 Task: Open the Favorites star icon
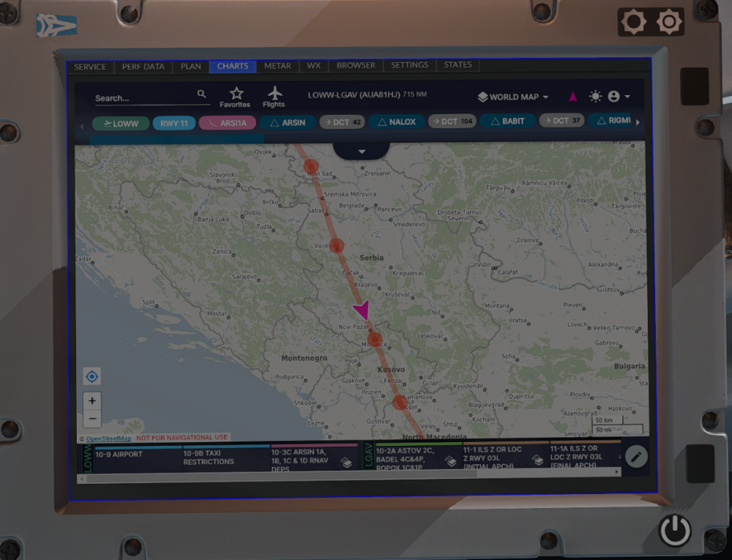coord(235,96)
